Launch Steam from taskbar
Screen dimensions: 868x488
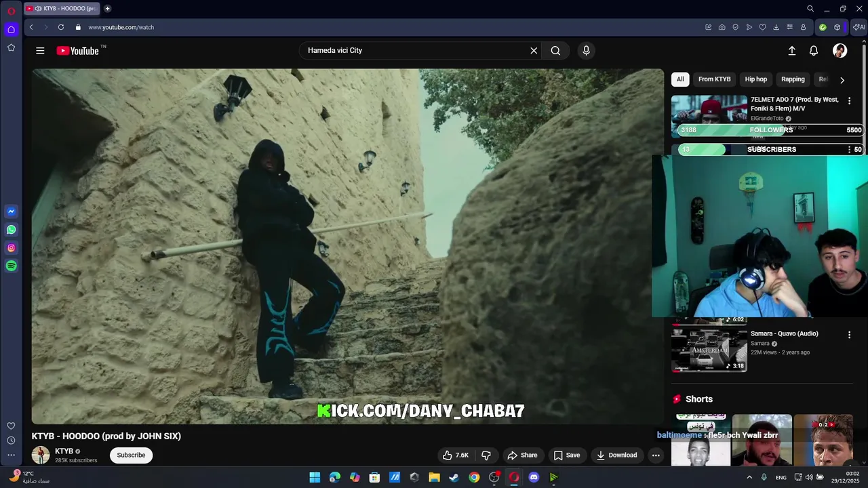point(454,477)
